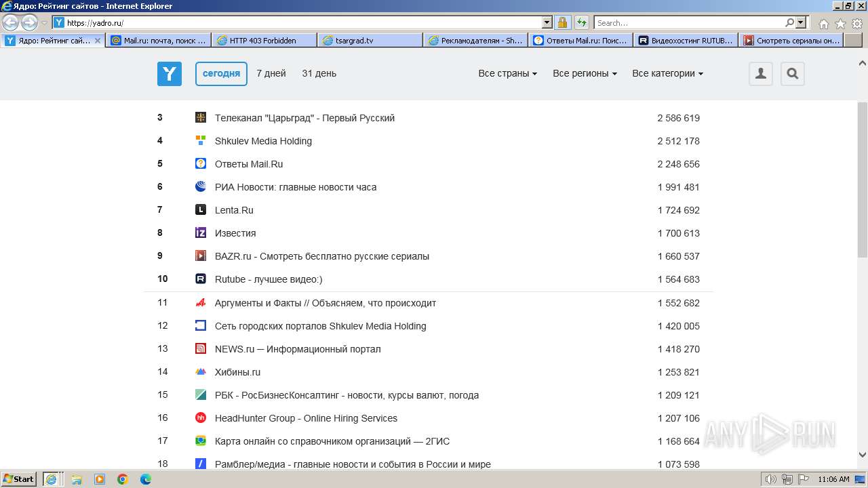The image size is (868, 488).
Task: Click the Lenta.Ru favicon
Action: click(x=201, y=209)
